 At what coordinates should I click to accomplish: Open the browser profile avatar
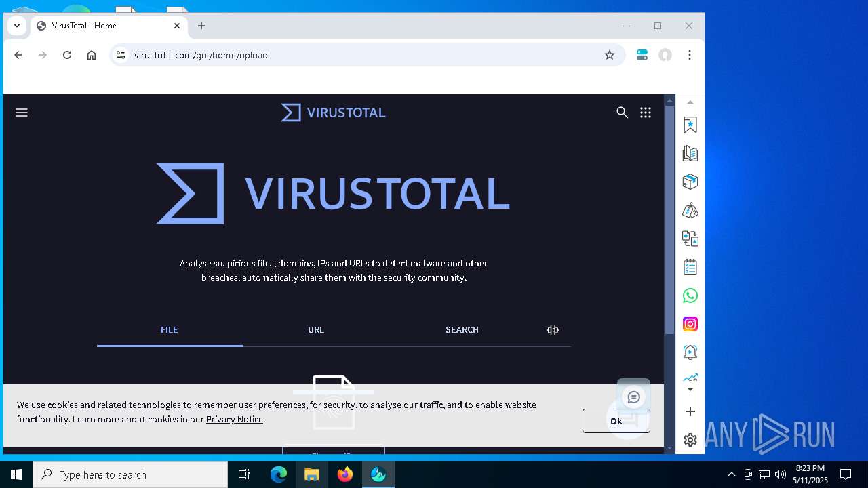(x=665, y=55)
